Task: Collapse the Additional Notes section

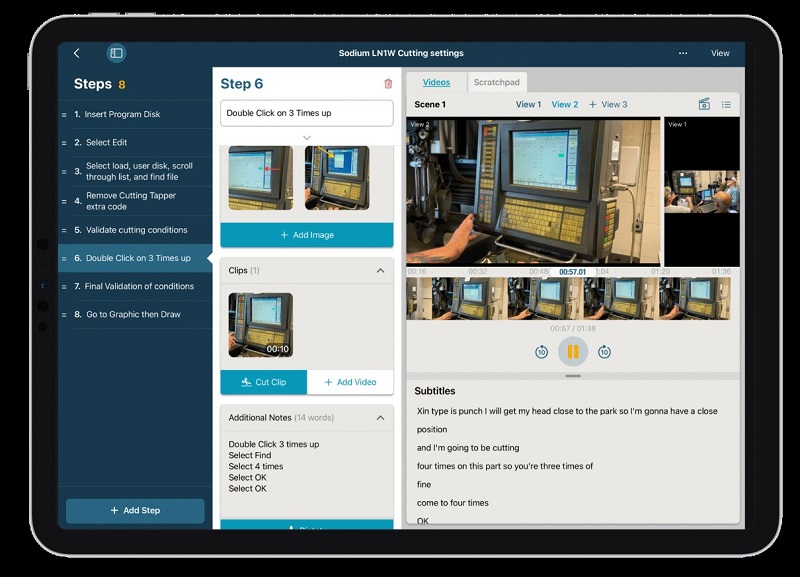Action: tap(380, 417)
